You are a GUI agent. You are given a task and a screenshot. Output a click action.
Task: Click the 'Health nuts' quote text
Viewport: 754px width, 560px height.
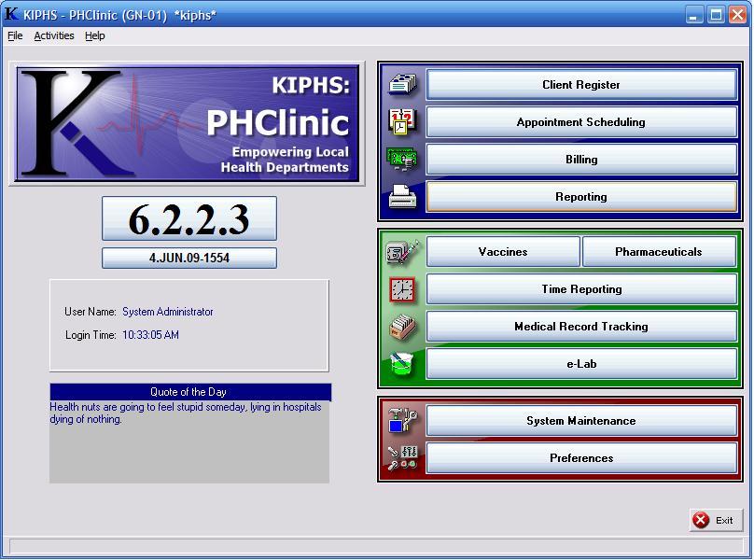[x=186, y=413]
